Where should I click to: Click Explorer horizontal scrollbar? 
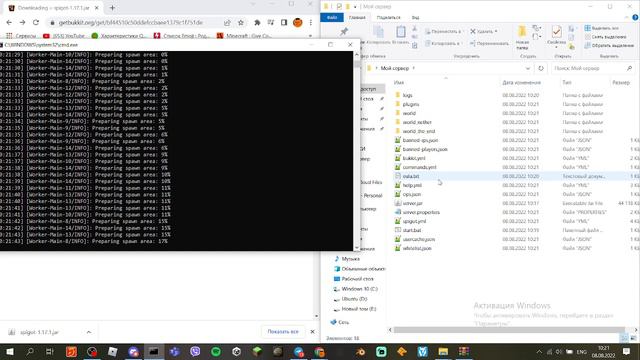point(509,330)
